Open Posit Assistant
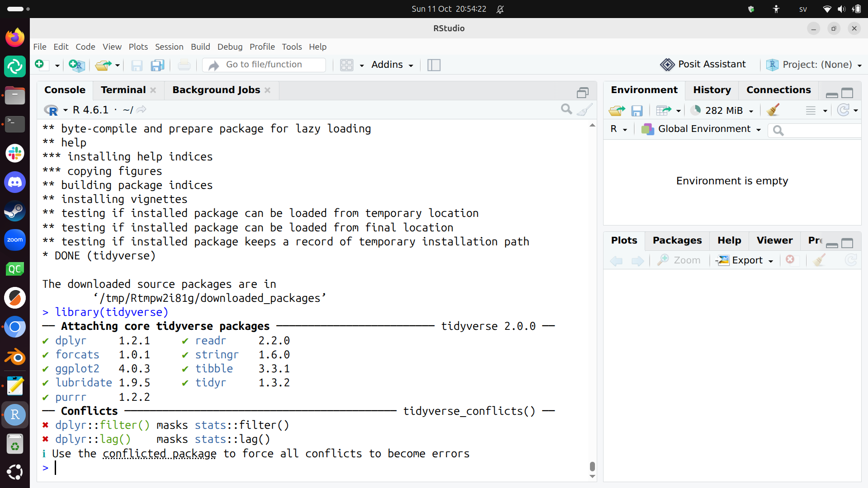Viewport: 868px width, 488px height. coord(703,65)
